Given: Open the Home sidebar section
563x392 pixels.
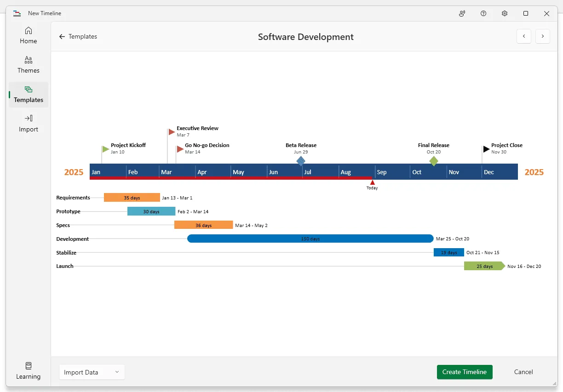Looking at the screenshot, I should point(29,35).
